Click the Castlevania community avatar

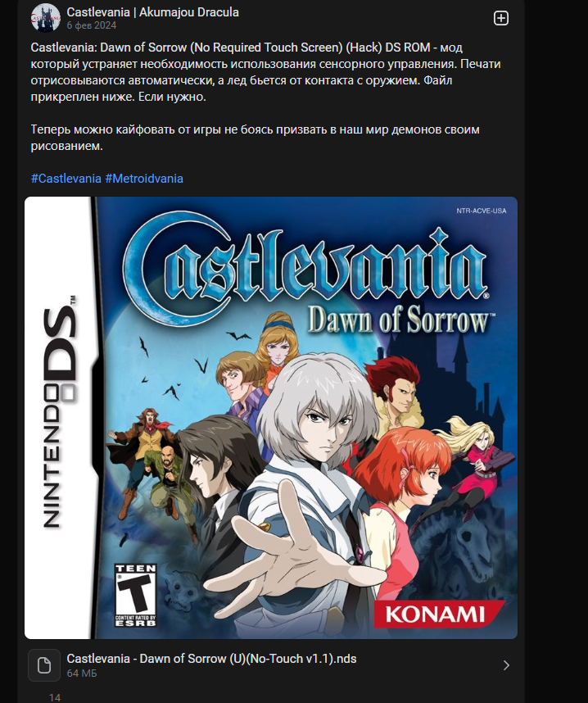point(45,18)
